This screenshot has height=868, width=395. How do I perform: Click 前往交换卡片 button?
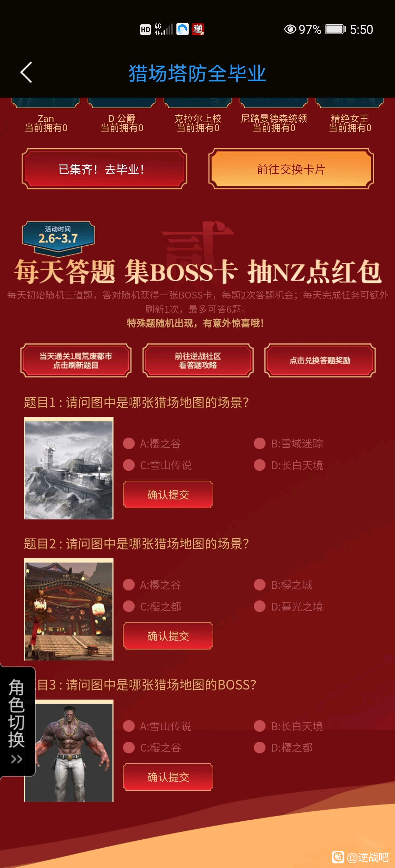coord(291,169)
